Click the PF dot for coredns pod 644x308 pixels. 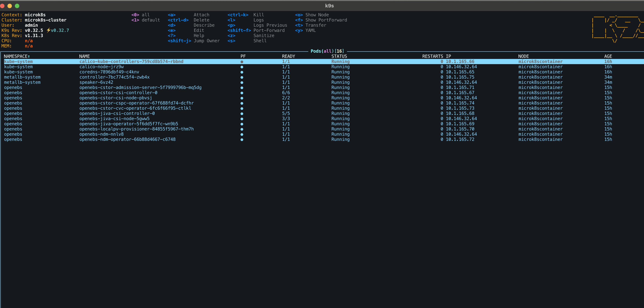click(242, 72)
